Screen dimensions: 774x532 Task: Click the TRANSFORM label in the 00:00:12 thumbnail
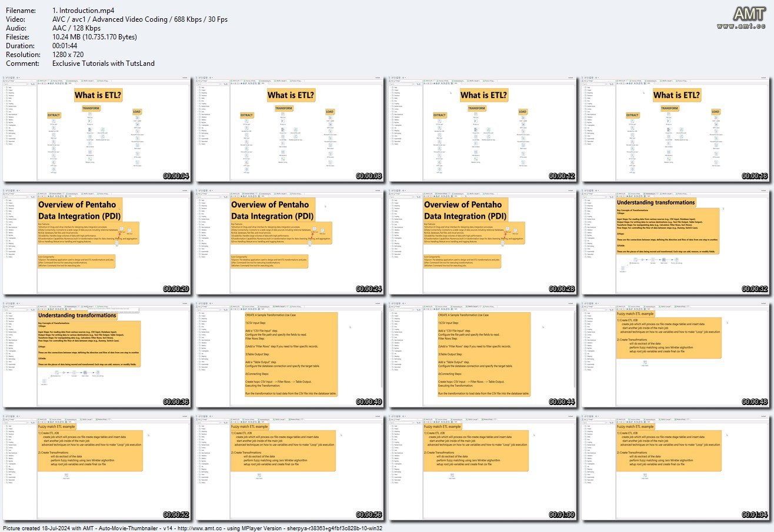(477, 109)
